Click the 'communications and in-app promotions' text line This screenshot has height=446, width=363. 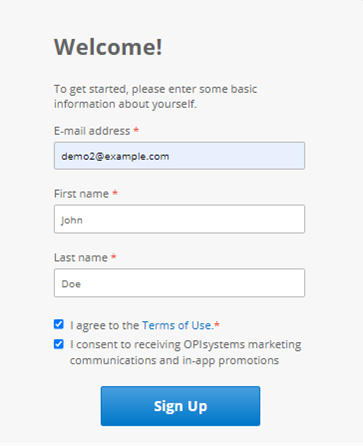point(174,361)
